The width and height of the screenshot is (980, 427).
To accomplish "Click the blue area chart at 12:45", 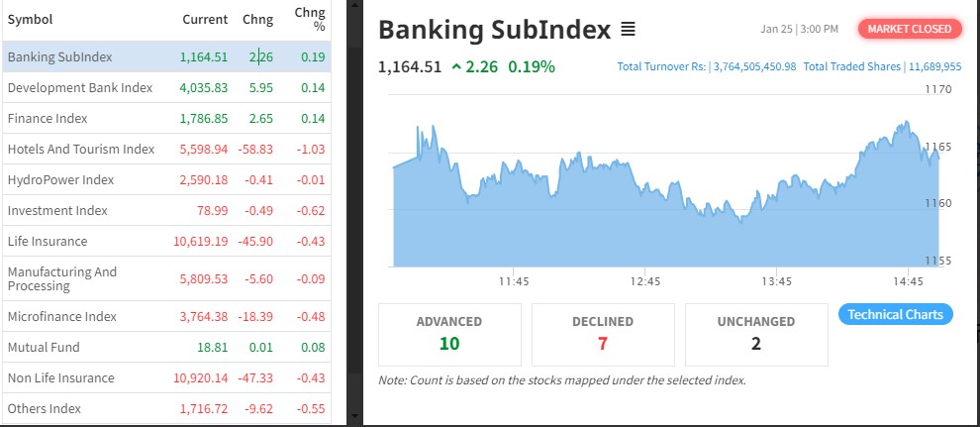I will tap(644, 228).
